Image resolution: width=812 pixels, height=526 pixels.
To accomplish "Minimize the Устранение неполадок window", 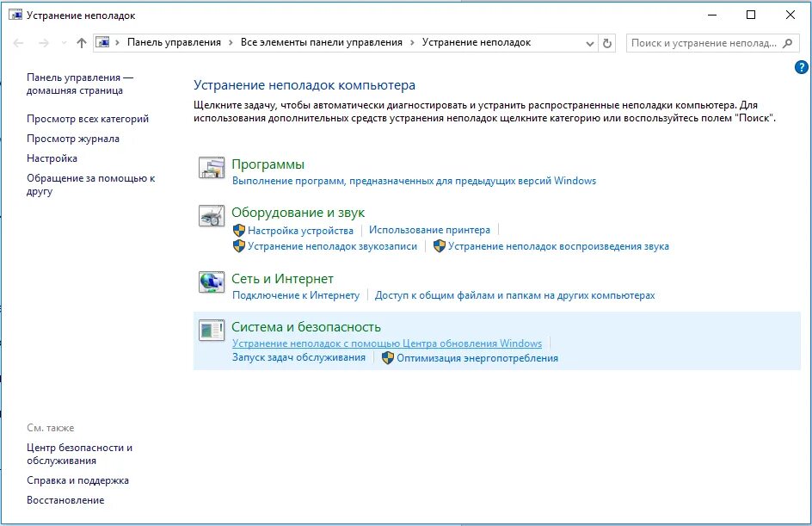I will [x=712, y=15].
